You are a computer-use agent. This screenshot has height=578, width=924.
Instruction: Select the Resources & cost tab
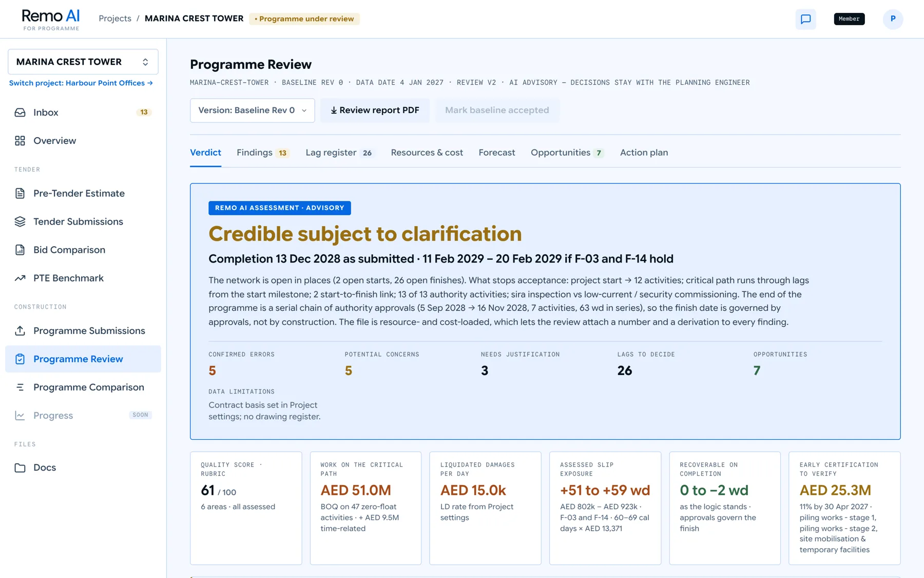[x=427, y=153]
